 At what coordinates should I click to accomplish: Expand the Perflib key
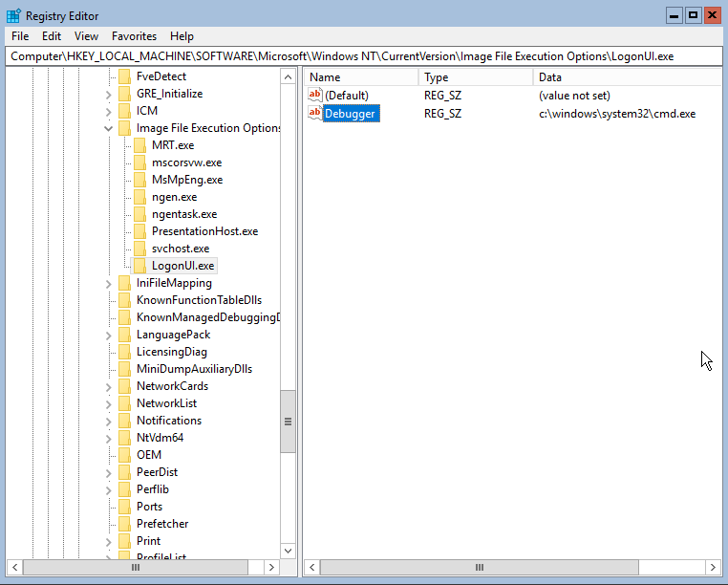pyautogui.click(x=109, y=489)
